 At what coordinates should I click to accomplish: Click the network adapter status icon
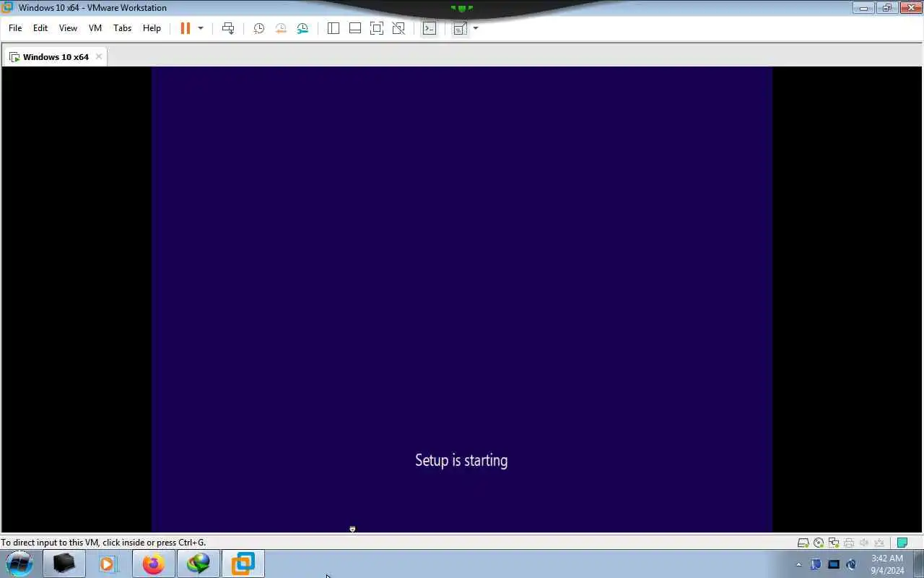pyautogui.click(x=834, y=543)
